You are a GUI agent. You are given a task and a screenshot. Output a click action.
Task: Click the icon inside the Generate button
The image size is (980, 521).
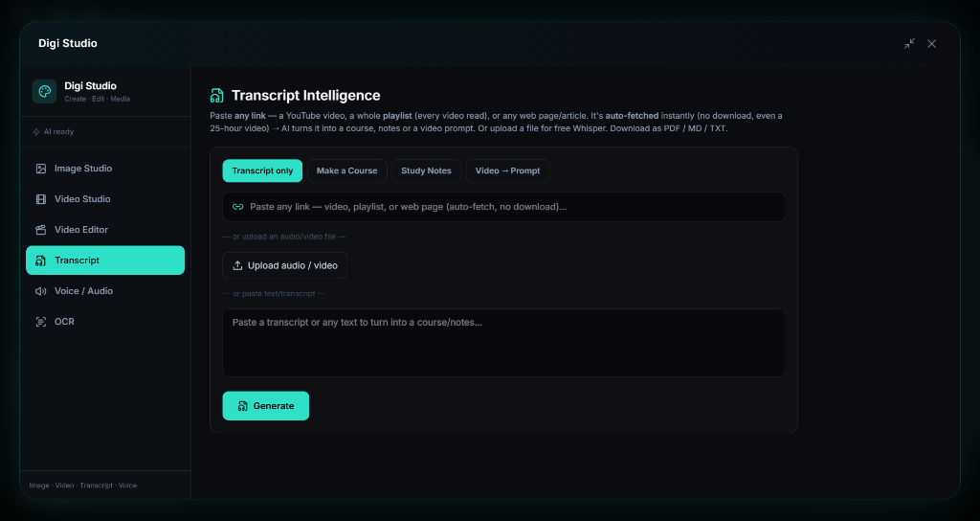pyautogui.click(x=243, y=406)
